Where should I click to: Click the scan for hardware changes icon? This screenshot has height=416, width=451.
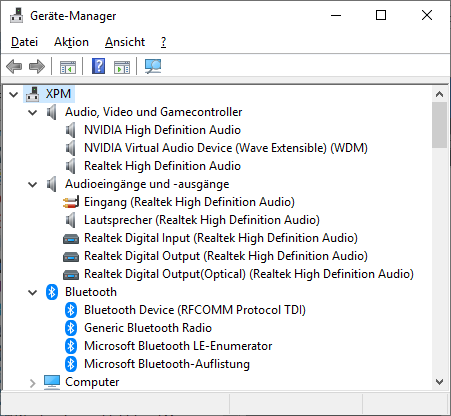pyautogui.click(x=153, y=66)
